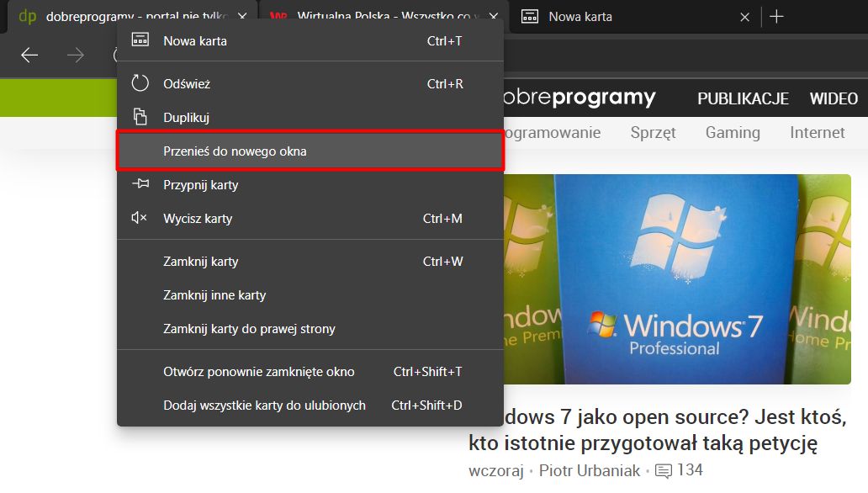The height and width of the screenshot is (493, 868).
Task: Choose Dodaj wszystkie karty do ulubionych
Action: (310, 406)
